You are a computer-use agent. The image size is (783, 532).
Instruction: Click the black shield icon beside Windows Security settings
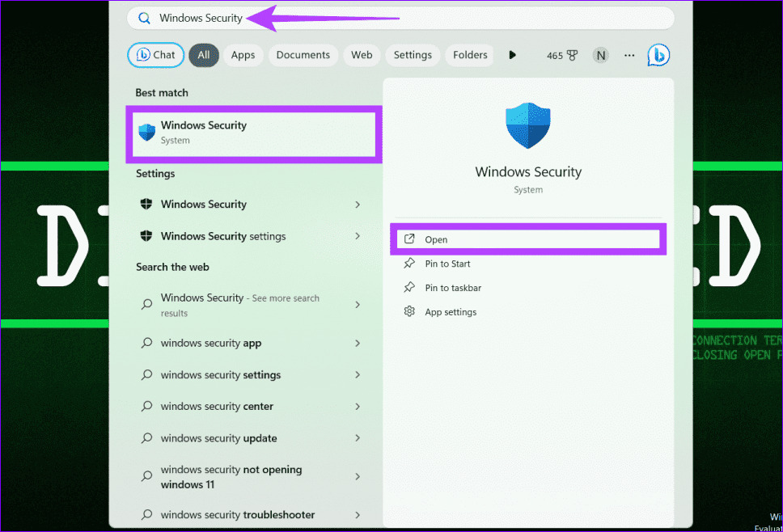[x=146, y=236]
